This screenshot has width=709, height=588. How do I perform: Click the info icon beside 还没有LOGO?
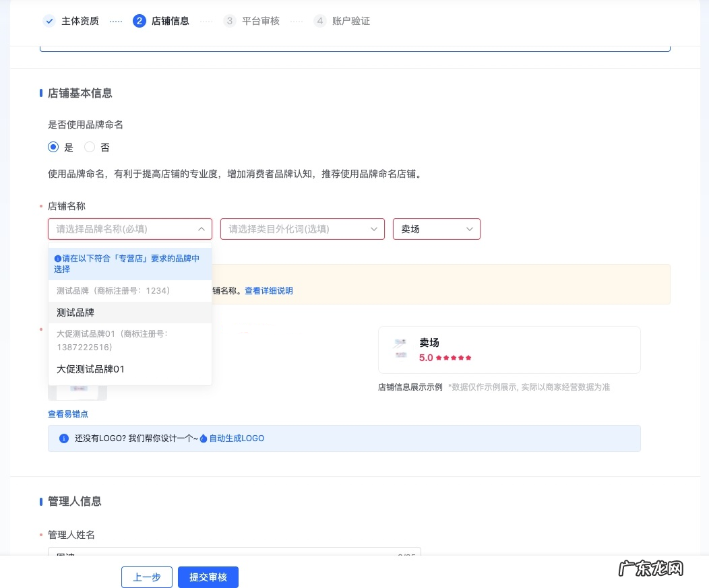click(64, 438)
